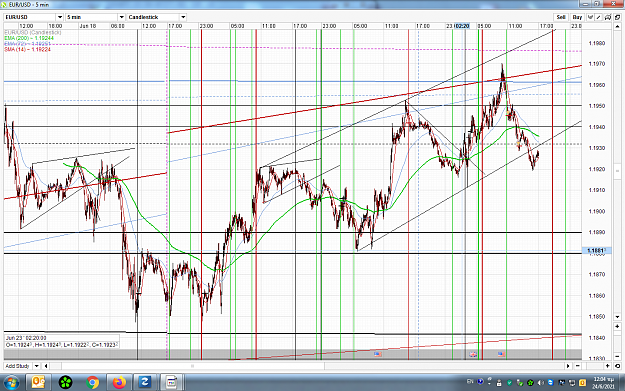Click the green shield tray icon

[509, 383]
